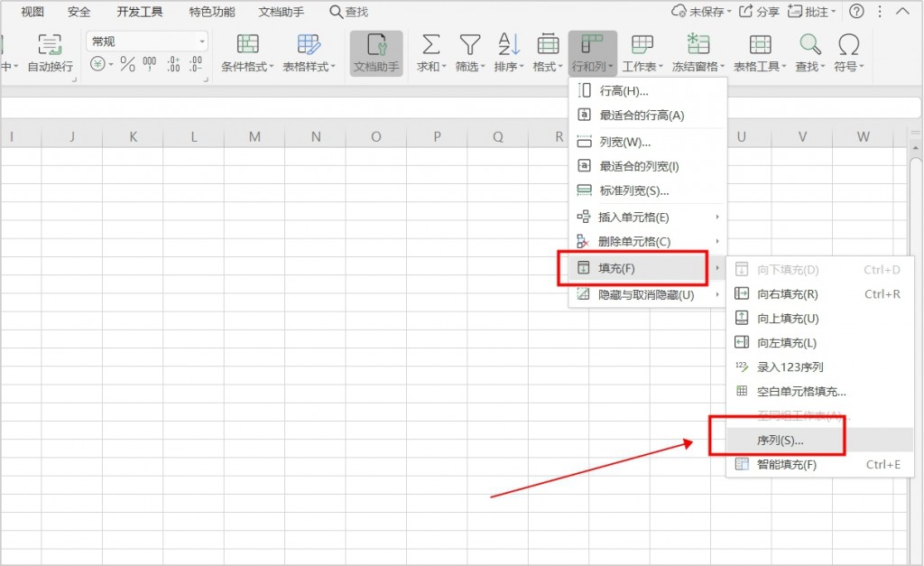Select 智能填充(F) smart fill
Image resolution: width=924 pixels, height=566 pixels.
(x=819, y=465)
